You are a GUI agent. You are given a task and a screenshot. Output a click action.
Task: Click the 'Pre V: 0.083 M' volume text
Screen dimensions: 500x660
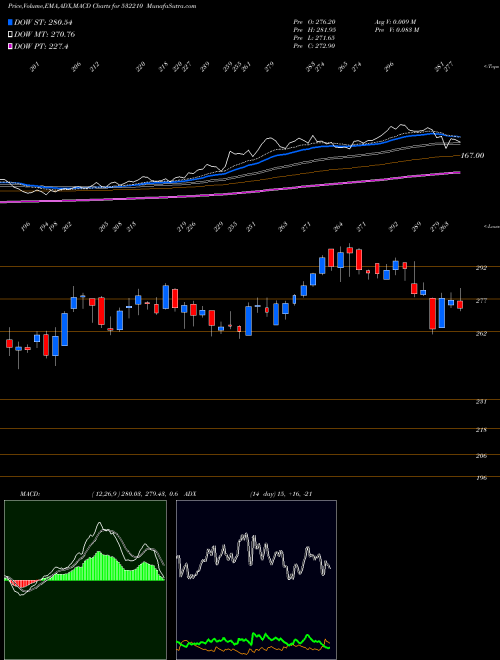(x=396, y=30)
